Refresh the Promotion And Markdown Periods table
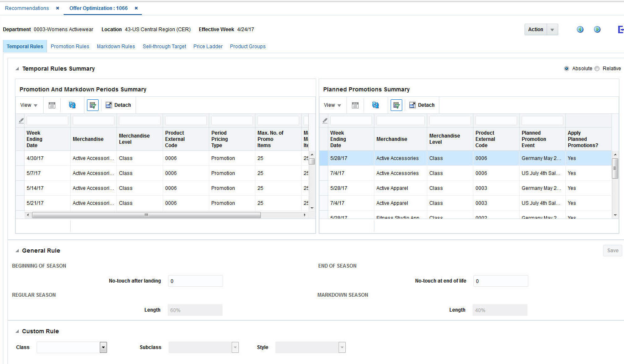This screenshot has width=624, height=364. [x=72, y=105]
